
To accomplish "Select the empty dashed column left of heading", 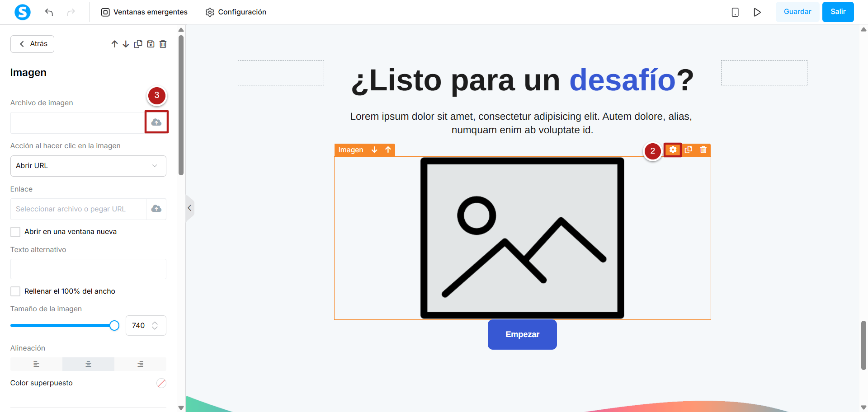I will coord(281,73).
